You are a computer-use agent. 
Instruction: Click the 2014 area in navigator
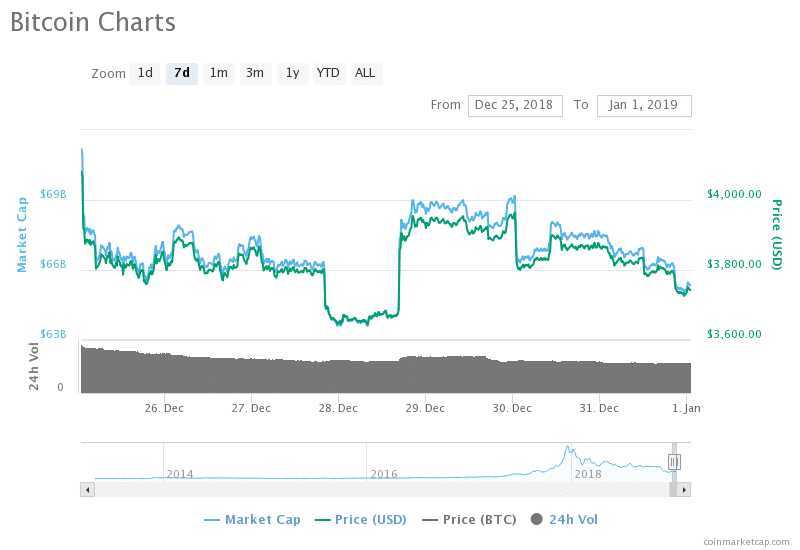180,474
